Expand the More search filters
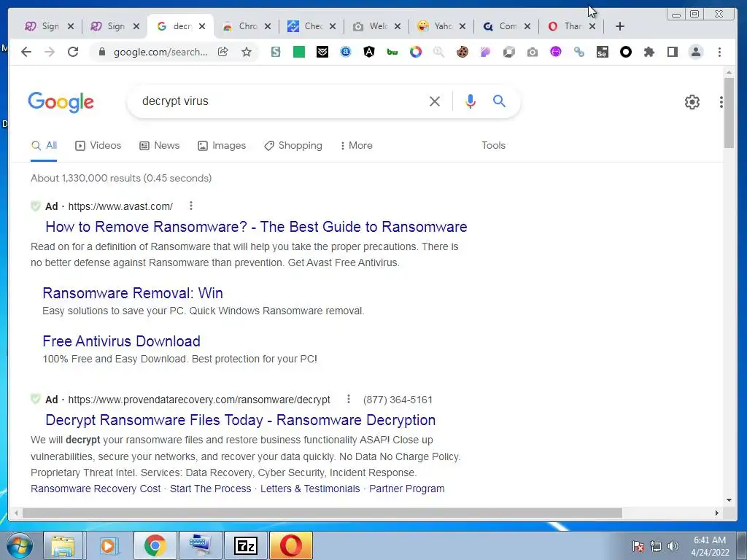Screen dimensions: 747x560 click(x=356, y=146)
